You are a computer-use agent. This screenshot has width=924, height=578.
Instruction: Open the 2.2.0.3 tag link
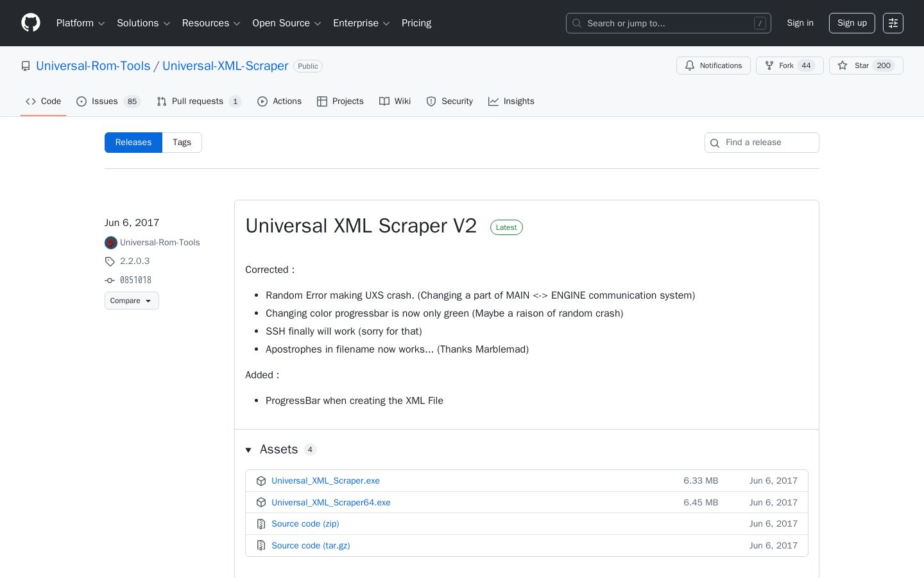135,261
